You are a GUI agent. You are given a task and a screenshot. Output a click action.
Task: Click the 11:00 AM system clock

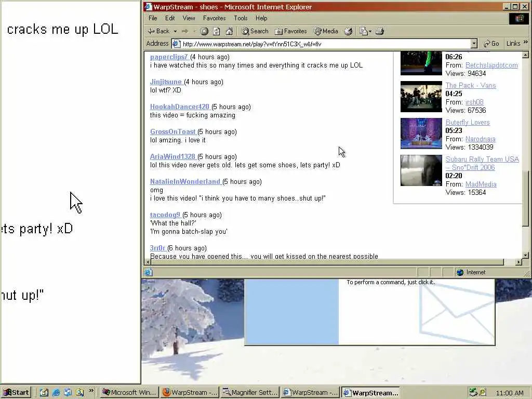(x=510, y=393)
